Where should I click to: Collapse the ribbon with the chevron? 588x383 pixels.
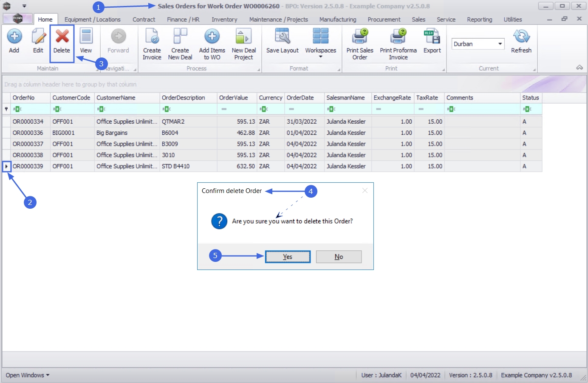click(x=580, y=68)
